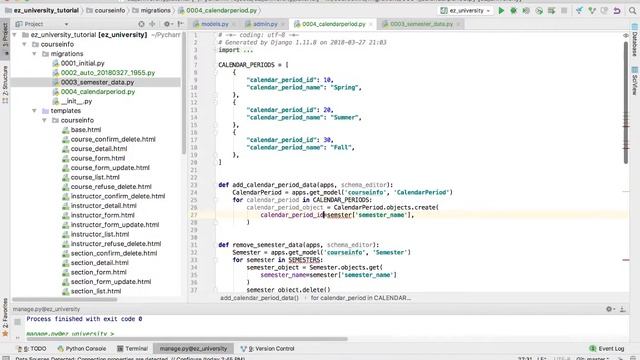
Task: Open the Structure side panel
Action: 5,84
